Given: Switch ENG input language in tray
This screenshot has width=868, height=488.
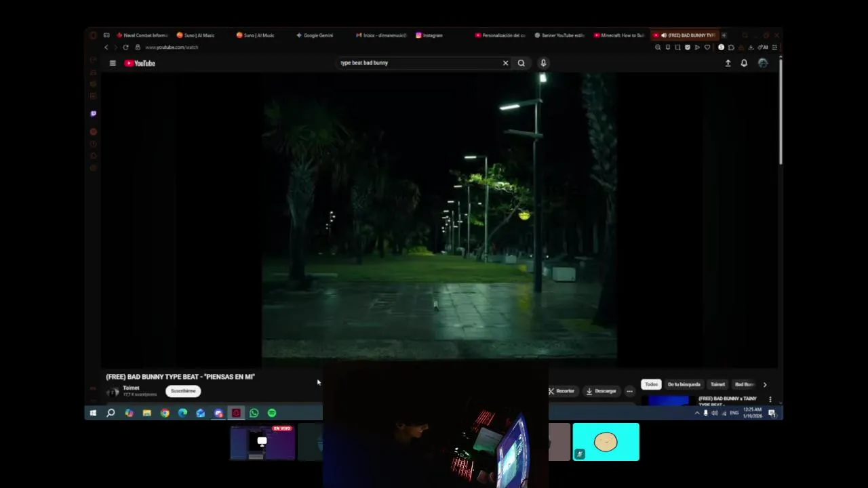Looking at the screenshot, I should point(734,413).
